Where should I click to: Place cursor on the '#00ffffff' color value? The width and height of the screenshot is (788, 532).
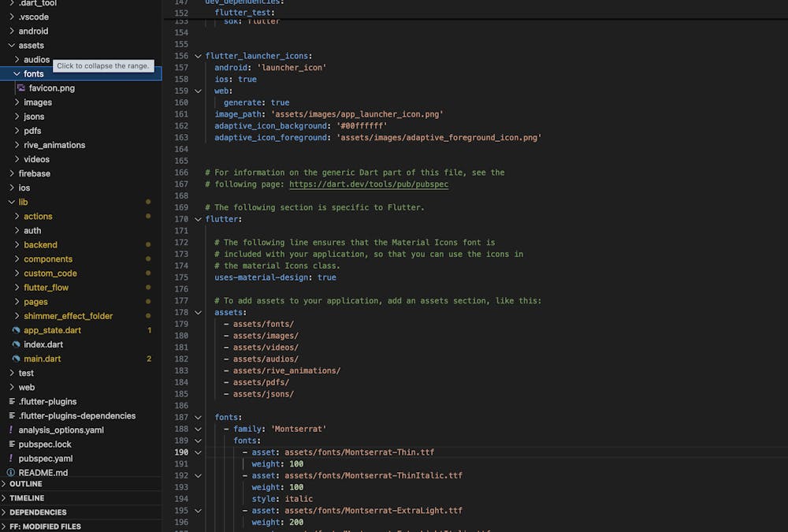point(362,126)
